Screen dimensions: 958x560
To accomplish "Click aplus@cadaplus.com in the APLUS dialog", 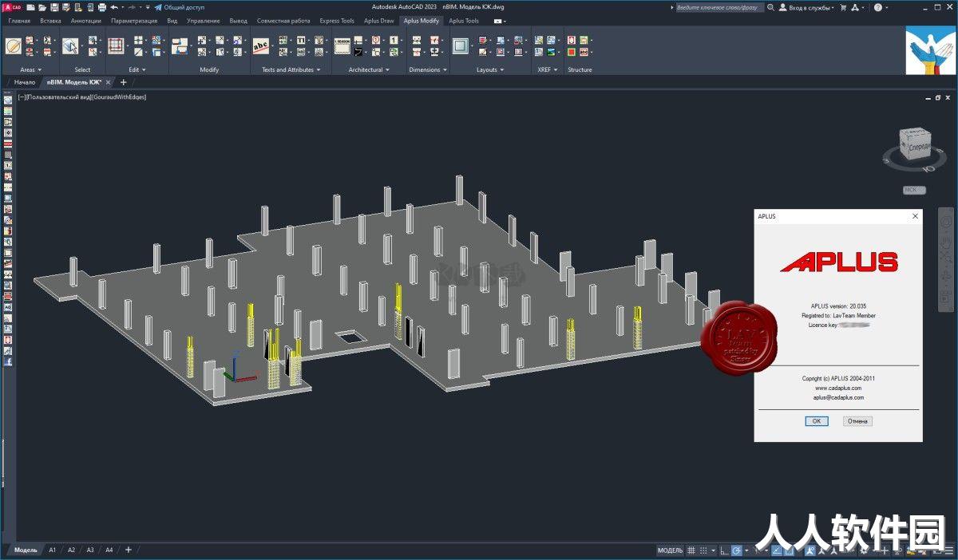I will 838,397.
